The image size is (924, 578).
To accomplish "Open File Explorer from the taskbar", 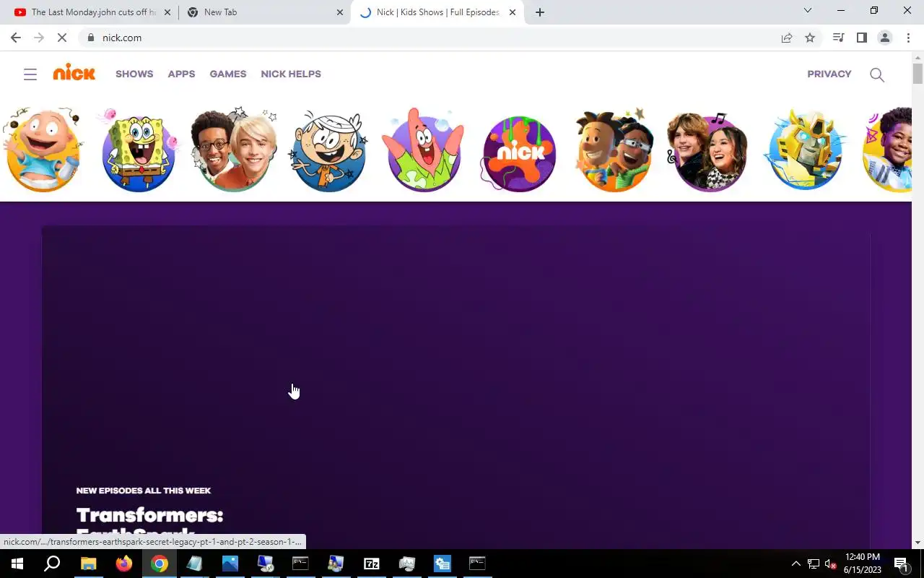I will (x=88, y=564).
